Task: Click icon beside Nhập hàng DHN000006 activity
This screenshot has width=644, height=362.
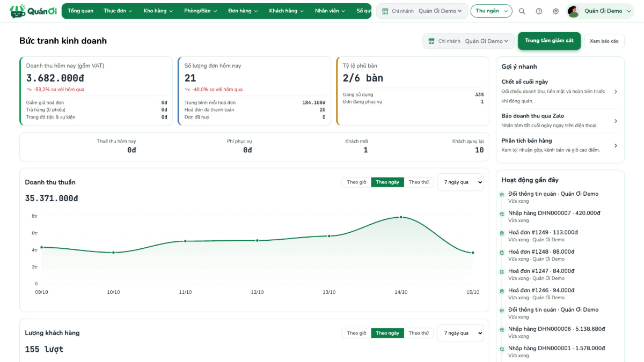Action: (502, 330)
